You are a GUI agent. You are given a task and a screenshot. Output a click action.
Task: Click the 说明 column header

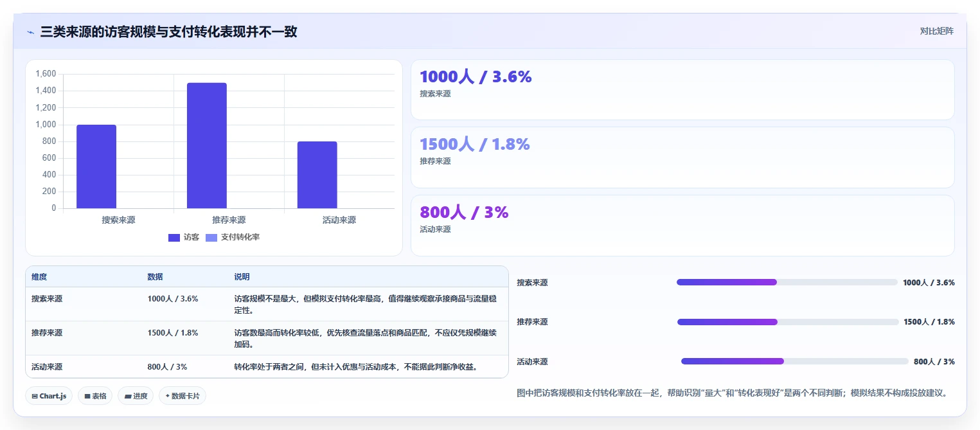[x=242, y=277]
